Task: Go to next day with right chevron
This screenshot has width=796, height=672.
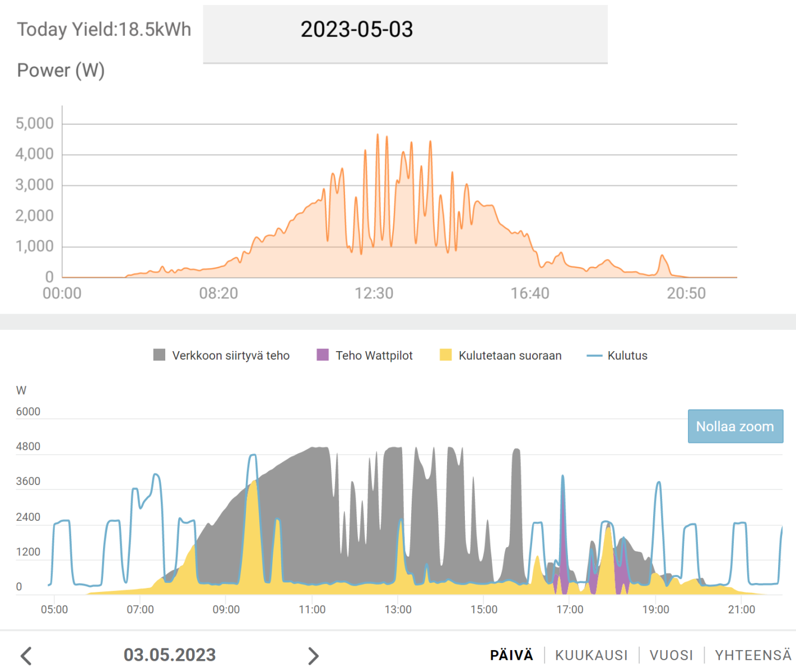Action: tap(313, 656)
